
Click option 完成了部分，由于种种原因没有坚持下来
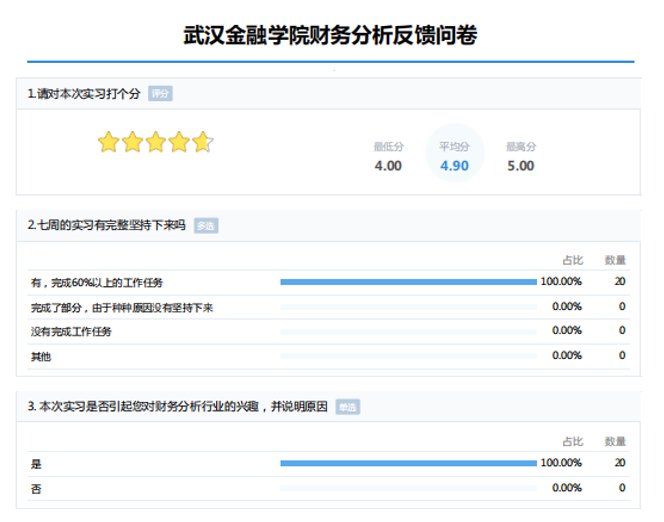tap(122, 308)
